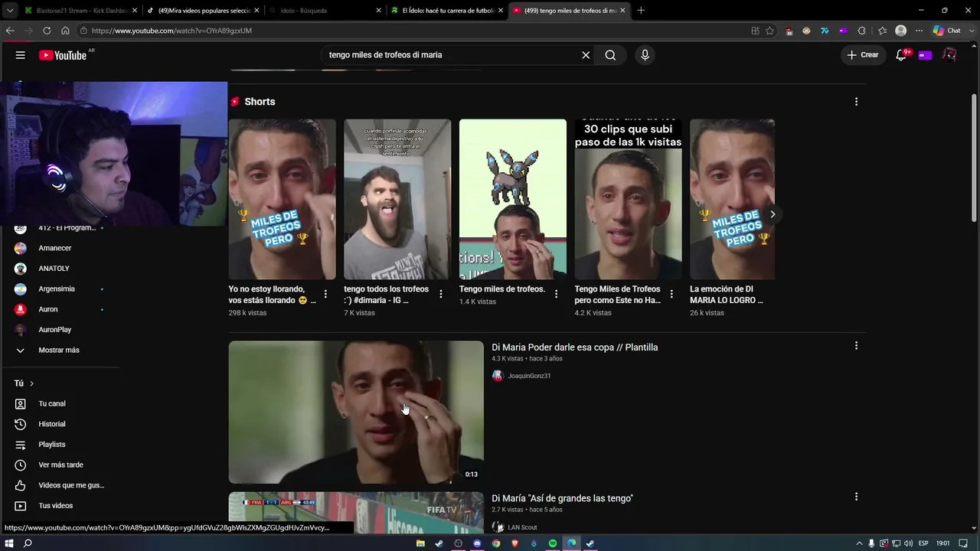Play the 'Yo no estoy llorando' short
This screenshot has width=980, height=551.
pyautogui.click(x=282, y=199)
